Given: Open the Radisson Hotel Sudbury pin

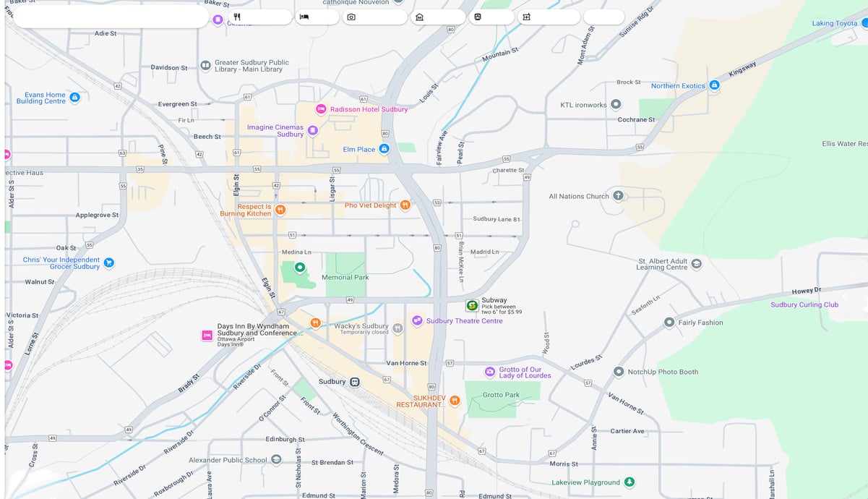Looking at the screenshot, I should 321,109.
